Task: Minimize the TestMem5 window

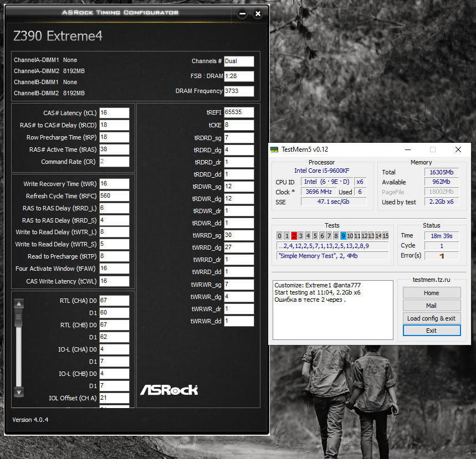Action: pyautogui.click(x=408, y=149)
